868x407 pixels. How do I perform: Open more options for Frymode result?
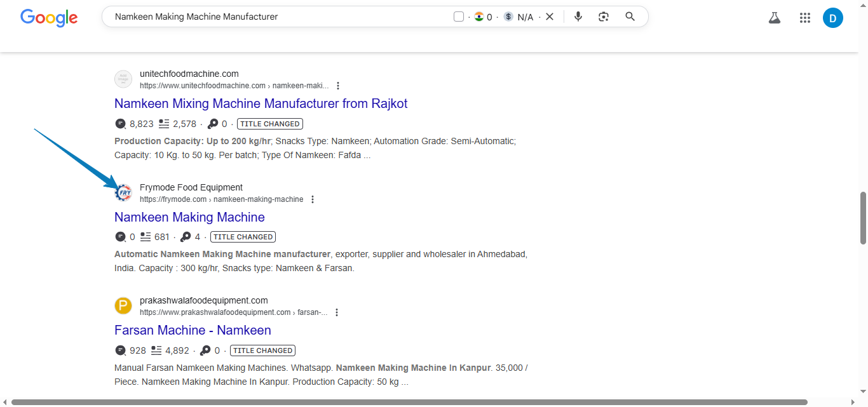click(x=312, y=199)
